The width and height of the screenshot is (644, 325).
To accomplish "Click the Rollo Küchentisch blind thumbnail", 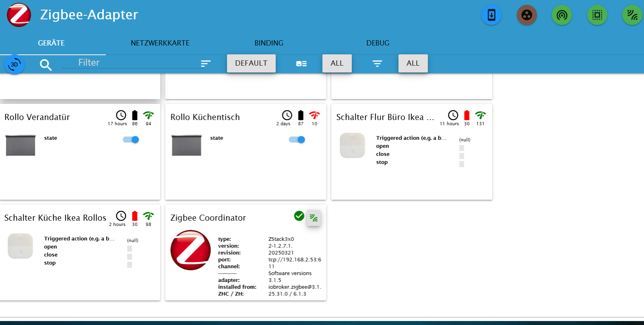I will 186,145.
